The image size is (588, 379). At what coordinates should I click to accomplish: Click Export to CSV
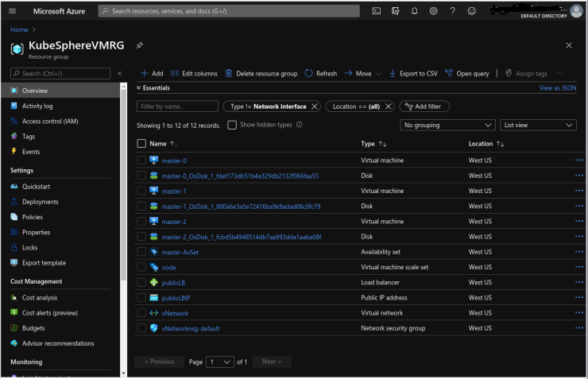coord(413,73)
